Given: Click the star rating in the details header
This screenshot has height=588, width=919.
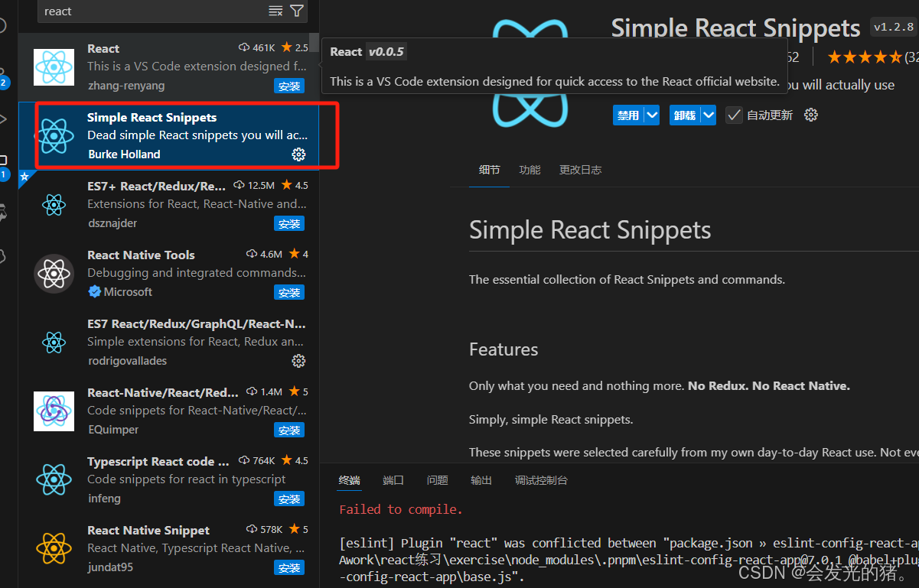Looking at the screenshot, I should (x=865, y=57).
